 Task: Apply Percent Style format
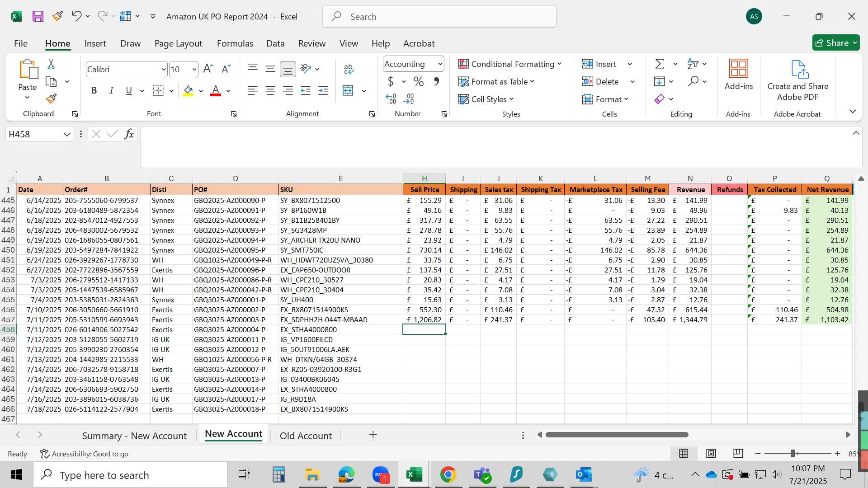coord(419,82)
